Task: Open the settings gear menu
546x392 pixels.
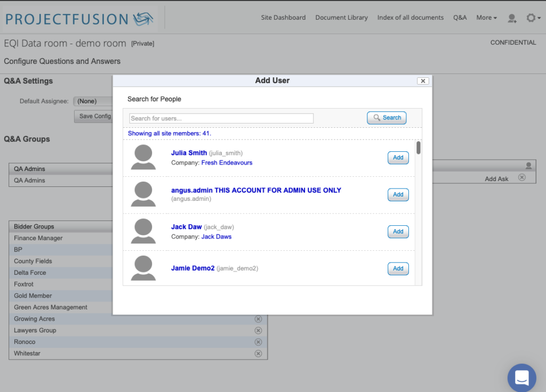Action: pyautogui.click(x=531, y=18)
